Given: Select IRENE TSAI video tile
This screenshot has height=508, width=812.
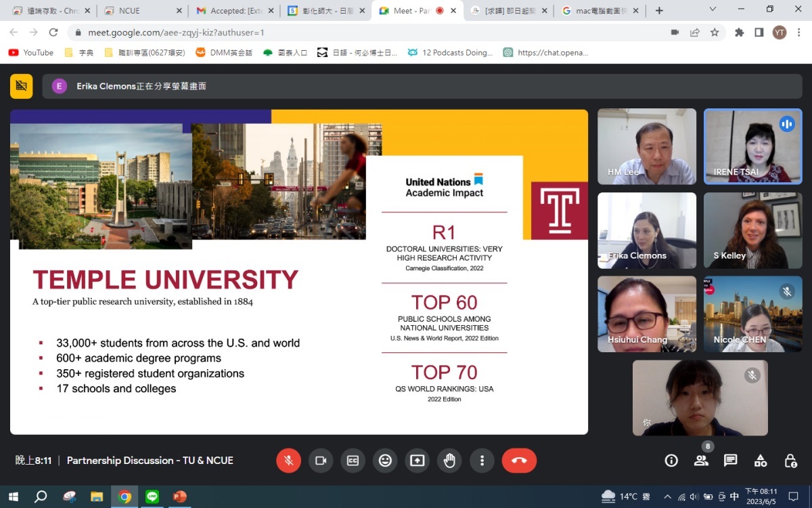Looking at the screenshot, I should [753, 146].
